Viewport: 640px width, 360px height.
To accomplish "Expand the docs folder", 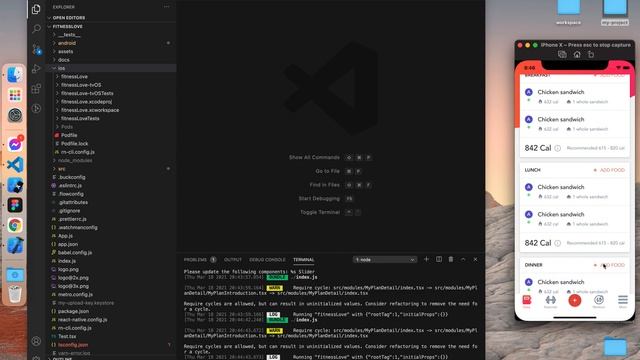I will pyautogui.click(x=64, y=60).
